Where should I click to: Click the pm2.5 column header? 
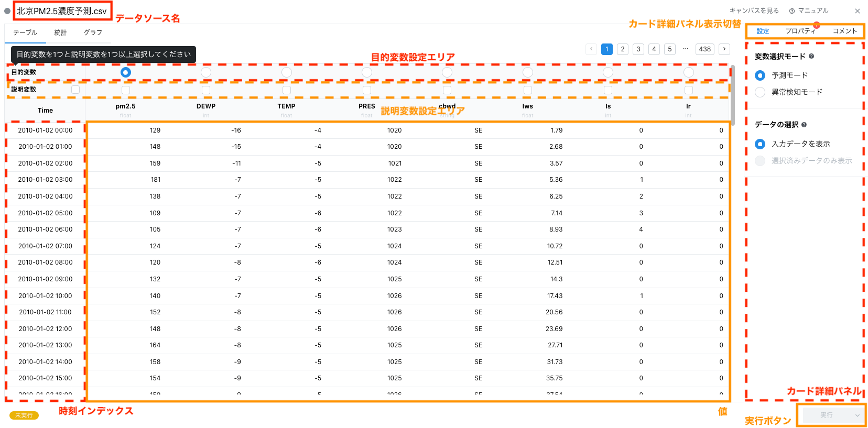[x=126, y=106]
